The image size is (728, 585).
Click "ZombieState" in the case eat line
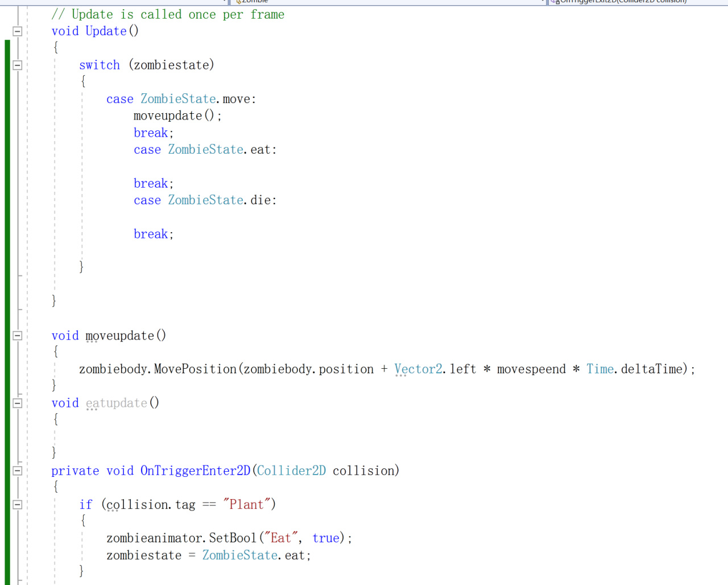[x=206, y=150]
